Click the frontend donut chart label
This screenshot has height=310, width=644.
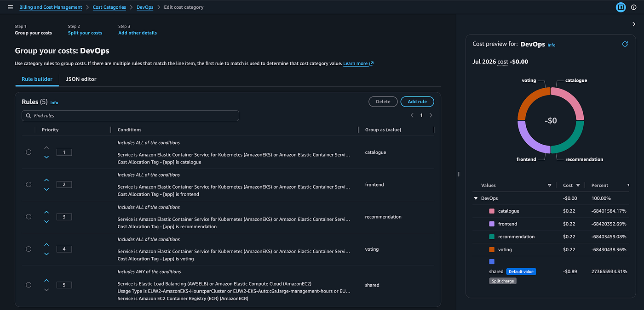coord(526,159)
